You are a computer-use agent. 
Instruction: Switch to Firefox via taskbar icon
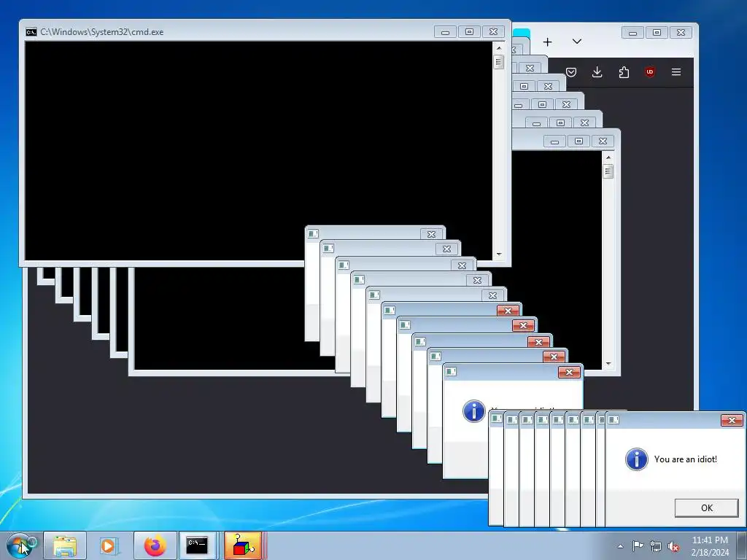[155, 545]
